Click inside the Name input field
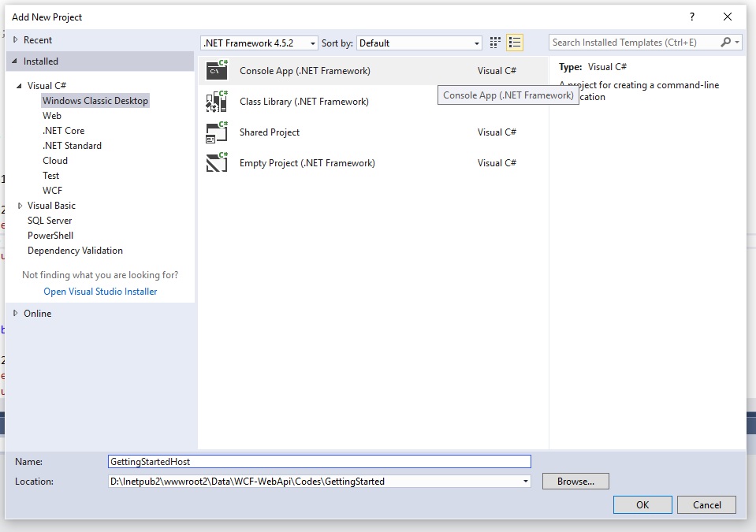 (315, 461)
